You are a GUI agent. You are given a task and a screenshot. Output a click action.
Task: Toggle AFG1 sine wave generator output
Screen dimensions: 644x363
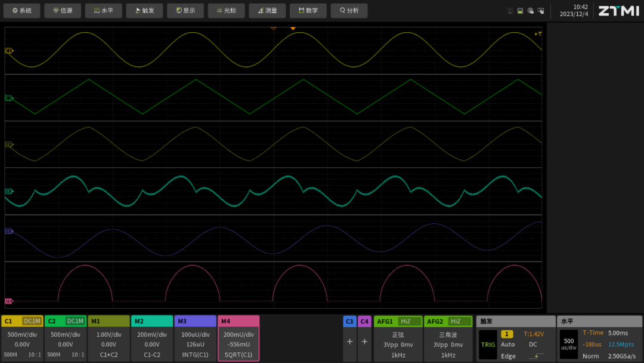click(x=398, y=338)
